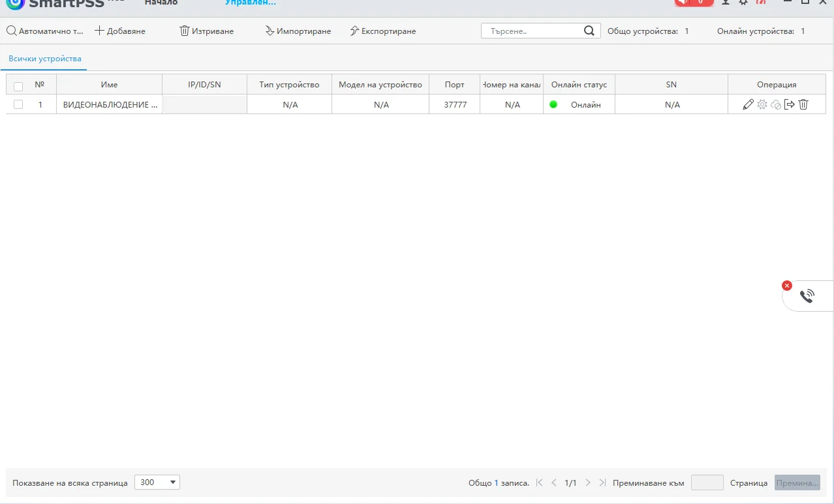Image resolution: width=834 pixels, height=504 pixels.
Task: Open the red alarm speaker counter
Action: click(694, 3)
